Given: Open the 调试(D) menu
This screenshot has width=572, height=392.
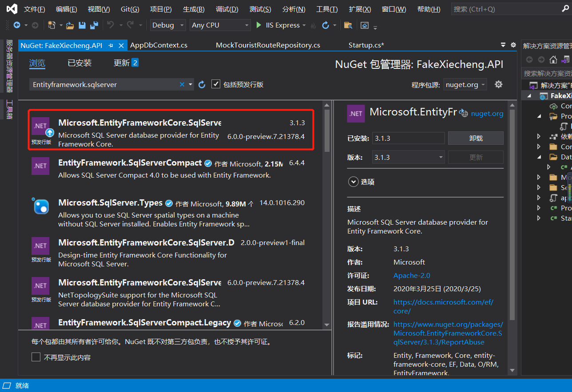Looking at the screenshot, I should pyautogui.click(x=227, y=9).
